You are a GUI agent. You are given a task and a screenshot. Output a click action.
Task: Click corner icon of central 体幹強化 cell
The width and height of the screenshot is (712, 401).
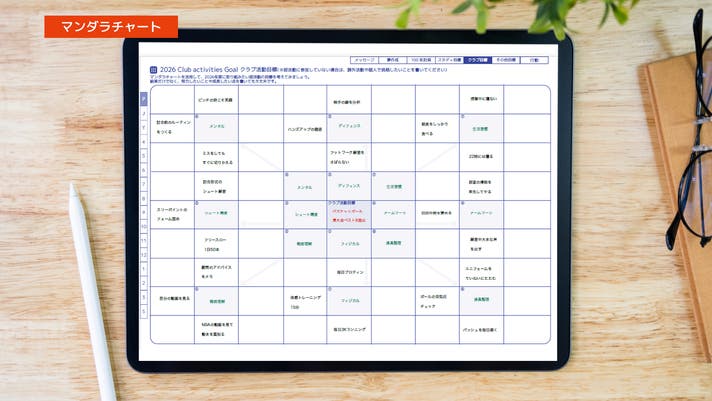coord(374,233)
